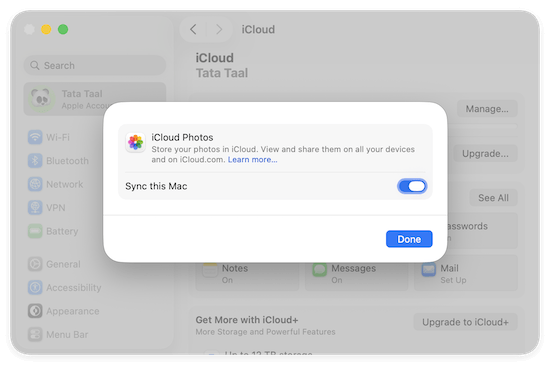Image resolution: width=550 pixels, height=365 pixels.
Task: Turn off the Sync this Mac switch
Action: (x=412, y=186)
